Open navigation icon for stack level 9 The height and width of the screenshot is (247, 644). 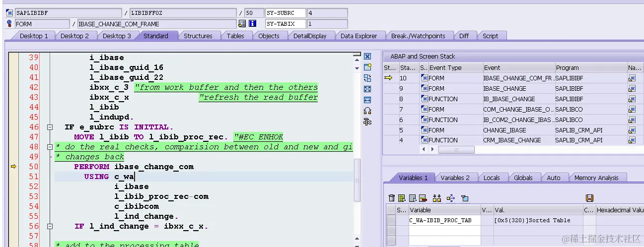(x=632, y=88)
